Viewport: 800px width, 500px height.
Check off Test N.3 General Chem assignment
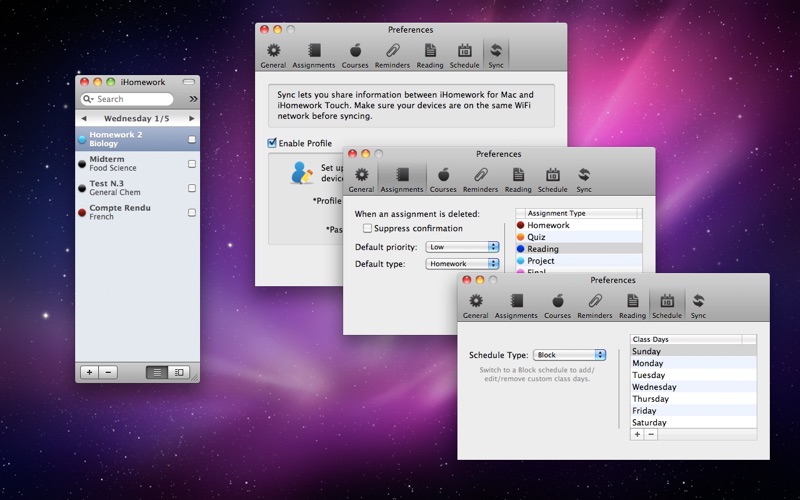[x=192, y=188]
